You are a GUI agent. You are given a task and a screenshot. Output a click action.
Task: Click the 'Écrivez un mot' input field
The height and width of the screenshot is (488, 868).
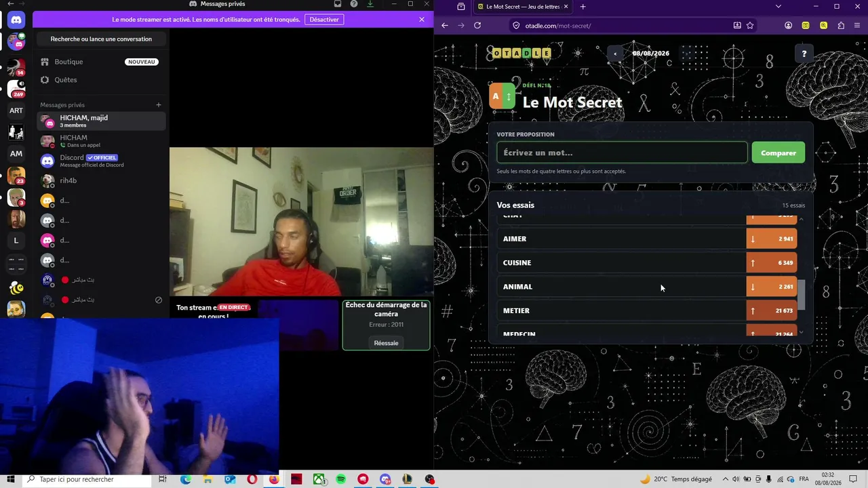pos(622,152)
